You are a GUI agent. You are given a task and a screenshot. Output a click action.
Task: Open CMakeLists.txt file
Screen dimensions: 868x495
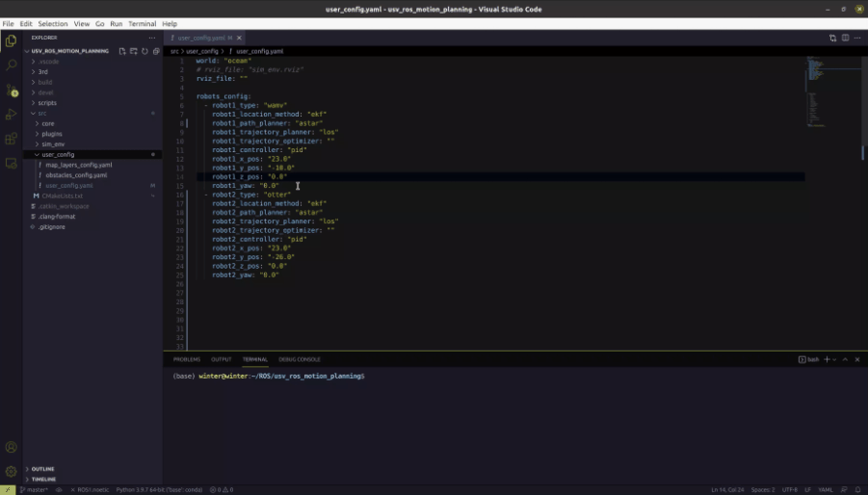point(62,195)
